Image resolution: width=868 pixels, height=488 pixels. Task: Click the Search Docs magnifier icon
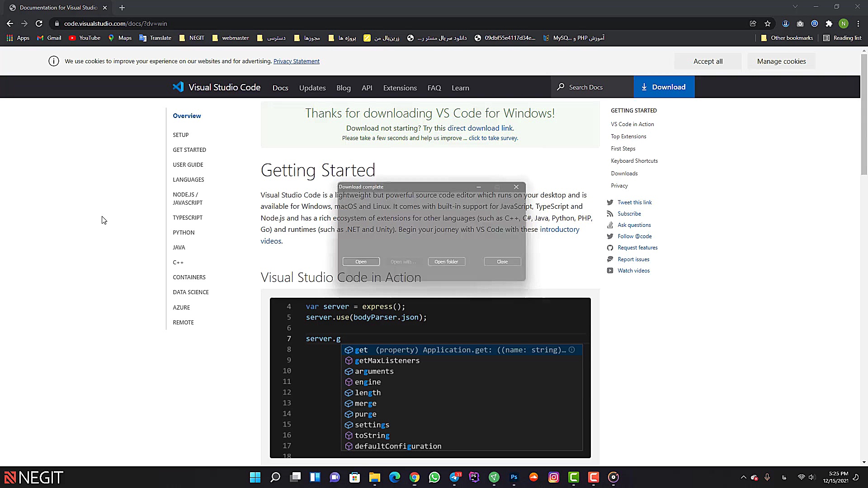pyautogui.click(x=561, y=87)
